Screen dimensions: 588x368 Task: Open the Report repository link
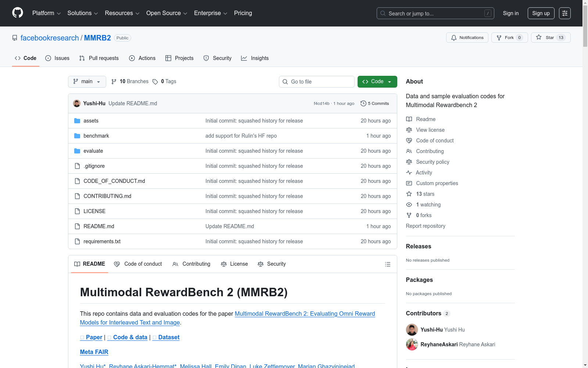[x=426, y=226]
